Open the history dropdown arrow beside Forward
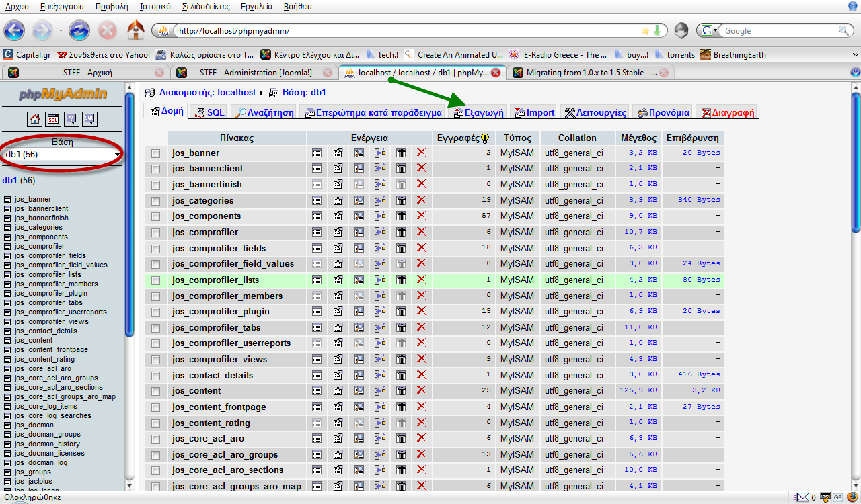The width and height of the screenshot is (861, 504). [x=61, y=31]
